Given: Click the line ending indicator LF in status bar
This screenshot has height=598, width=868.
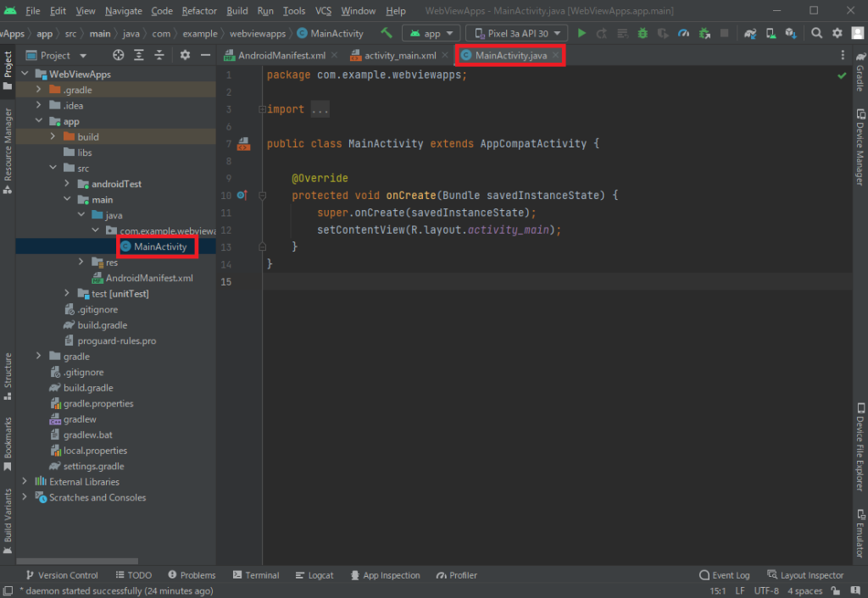Looking at the screenshot, I should [x=742, y=590].
